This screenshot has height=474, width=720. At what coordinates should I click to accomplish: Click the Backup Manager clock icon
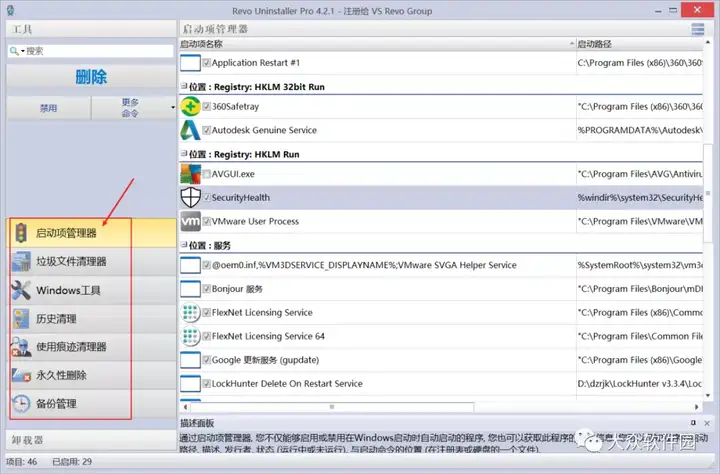[x=21, y=404]
